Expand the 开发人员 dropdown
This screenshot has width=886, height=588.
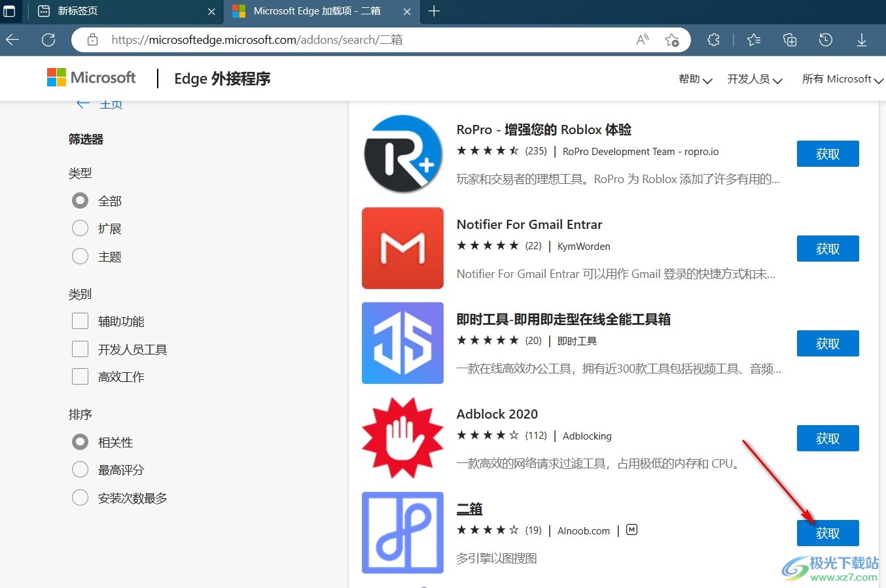tap(754, 79)
